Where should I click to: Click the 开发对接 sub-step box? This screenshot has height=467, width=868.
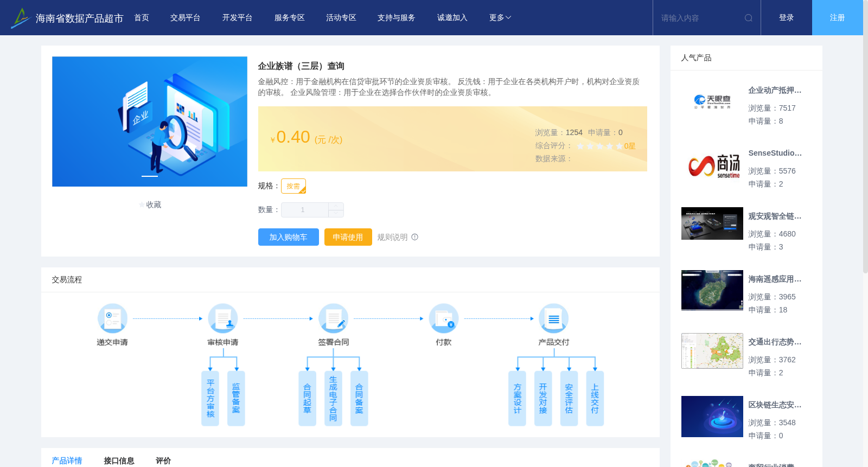coord(543,399)
